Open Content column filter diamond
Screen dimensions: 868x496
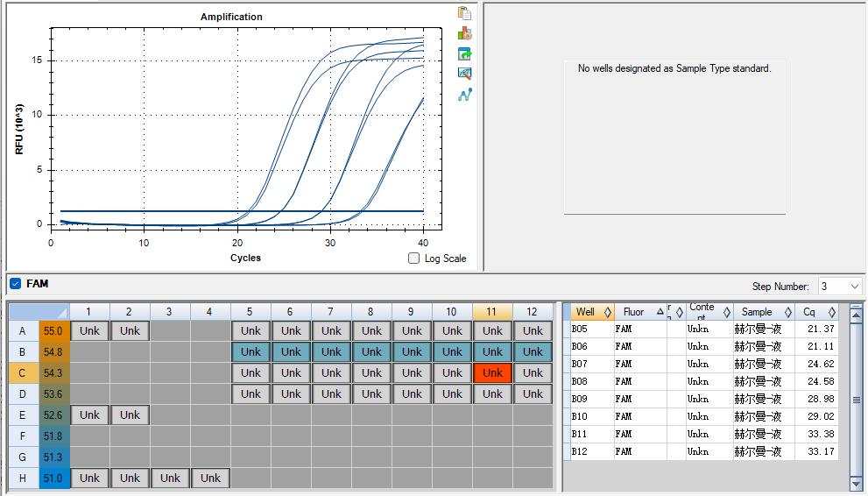(727, 312)
